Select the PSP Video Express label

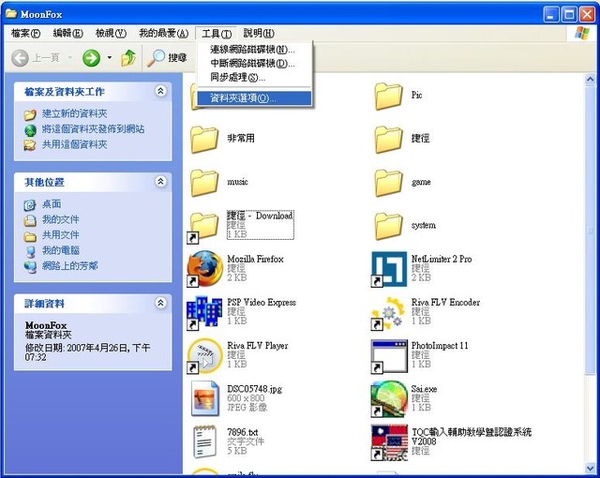tap(261, 302)
